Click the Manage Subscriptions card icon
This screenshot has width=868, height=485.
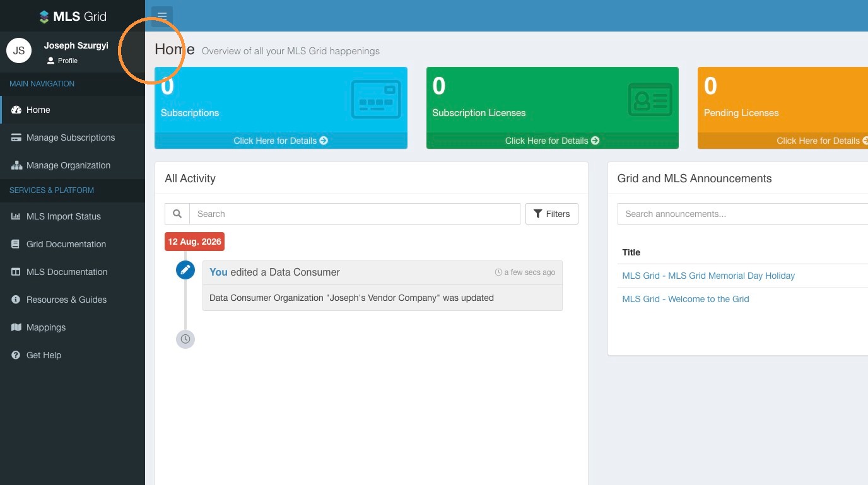pyautogui.click(x=16, y=137)
